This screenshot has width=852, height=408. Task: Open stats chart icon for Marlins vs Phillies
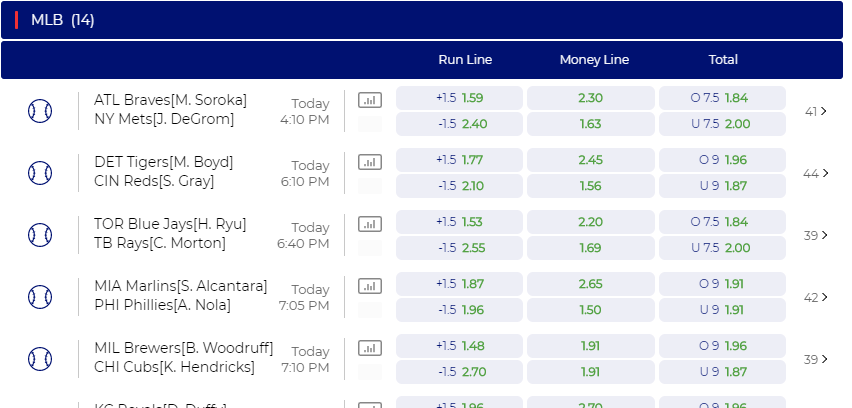(369, 286)
